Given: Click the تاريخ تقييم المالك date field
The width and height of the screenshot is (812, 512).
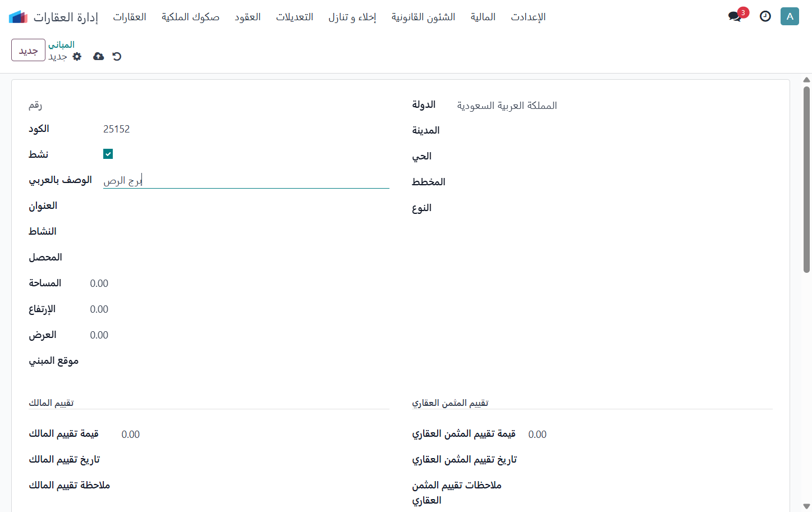Looking at the screenshot, I should point(255,459).
